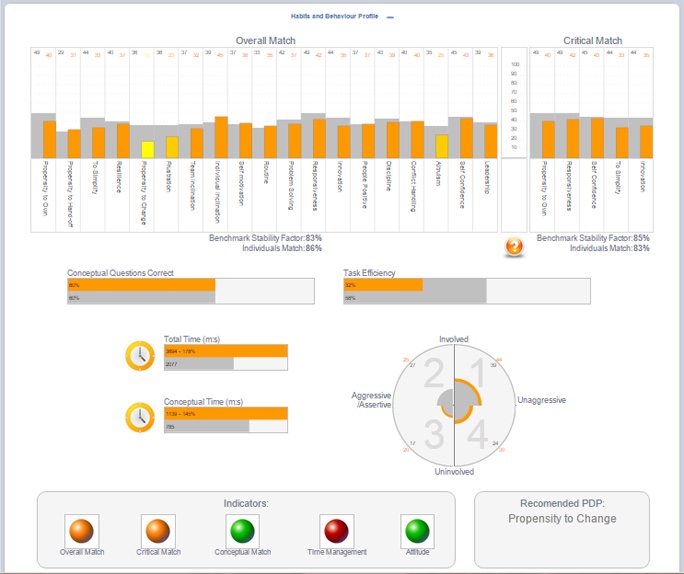Click the Leadership bar in Overall Match
The height and width of the screenshot is (574, 684).
[490, 140]
